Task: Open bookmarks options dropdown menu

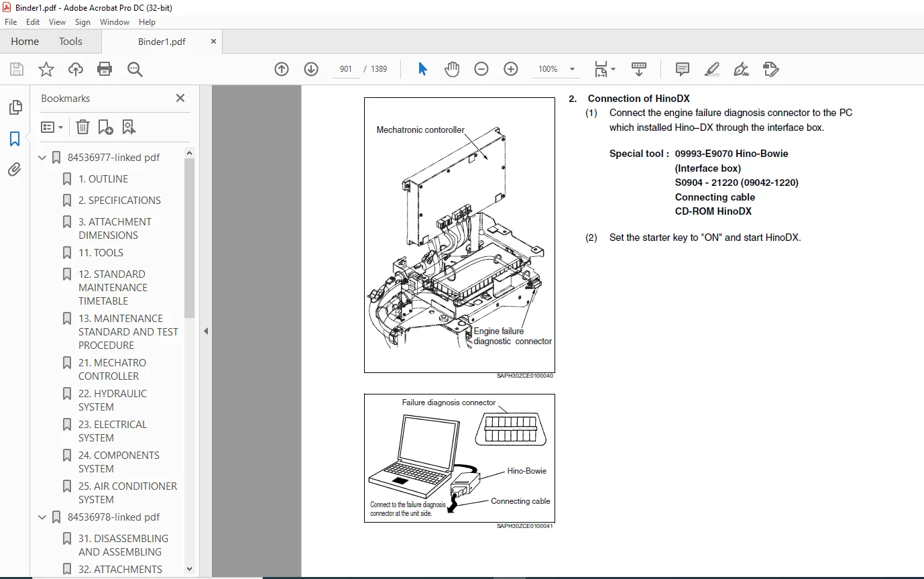Action: (x=52, y=127)
